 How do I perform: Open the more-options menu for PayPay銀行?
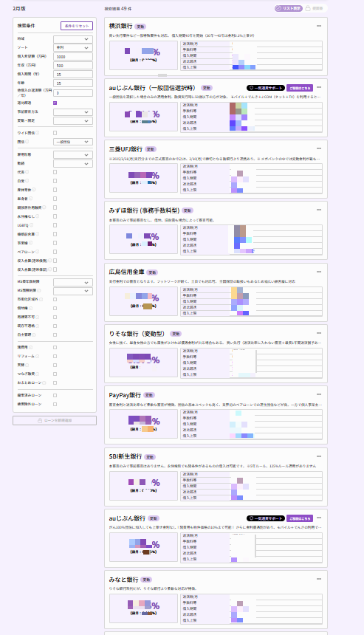pos(319,394)
